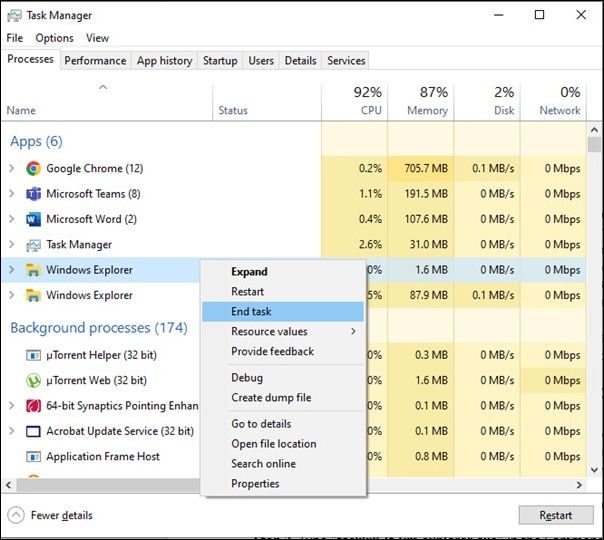This screenshot has height=540, width=604.
Task: Click the Synaptics Pointing Enhance icon
Action: pos(33,406)
